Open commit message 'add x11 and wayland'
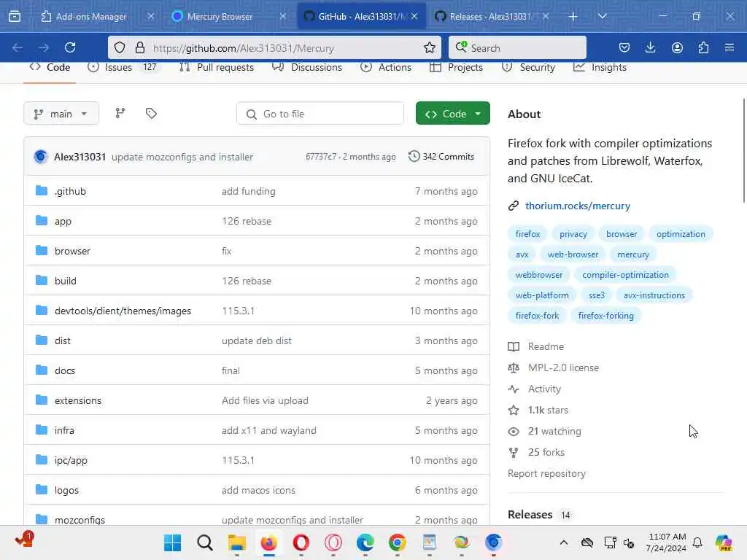This screenshot has width=747, height=560. (268, 430)
